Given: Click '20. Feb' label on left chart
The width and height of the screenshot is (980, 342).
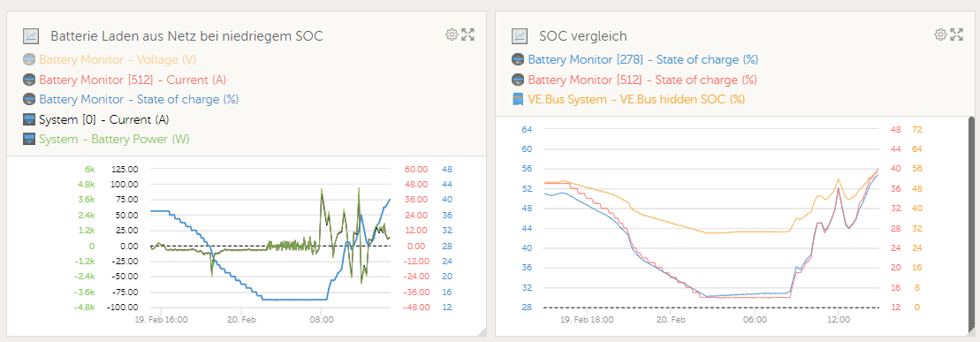Looking at the screenshot, I should tap(241, 319).
